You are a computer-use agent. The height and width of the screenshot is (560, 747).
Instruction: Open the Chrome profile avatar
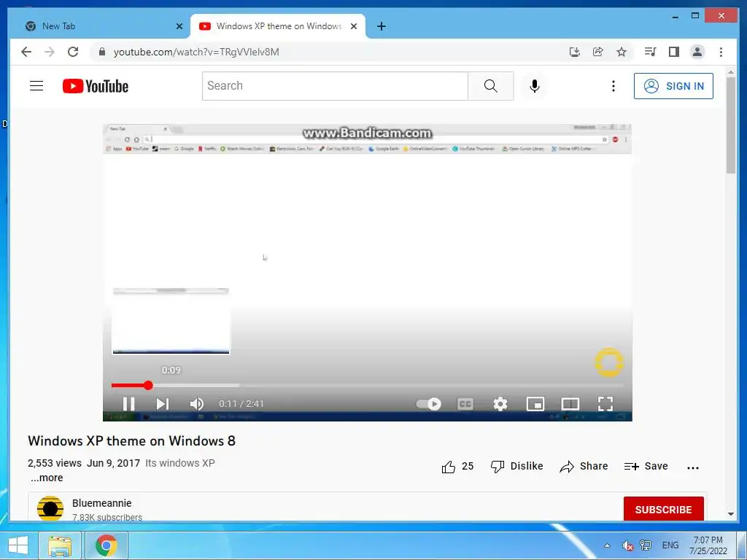pos(697,52)
